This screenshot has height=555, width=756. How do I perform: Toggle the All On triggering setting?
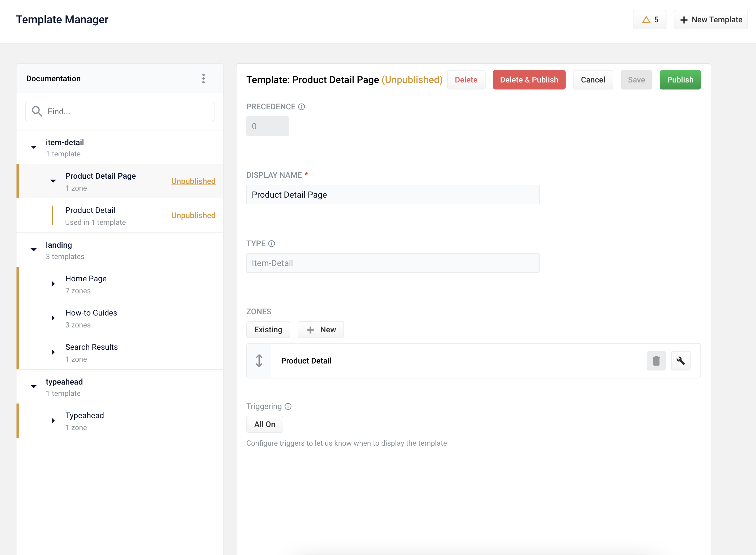point(264,424)
